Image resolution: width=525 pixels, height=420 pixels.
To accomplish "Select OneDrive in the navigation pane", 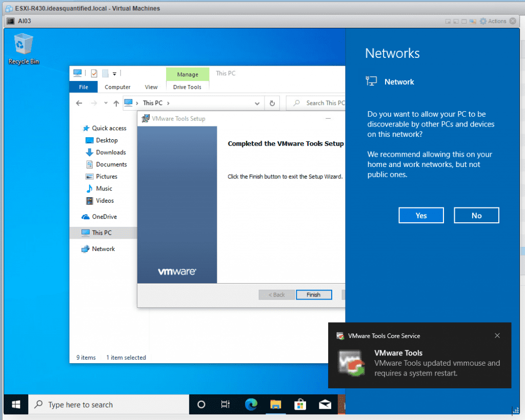I will (99, 216).
